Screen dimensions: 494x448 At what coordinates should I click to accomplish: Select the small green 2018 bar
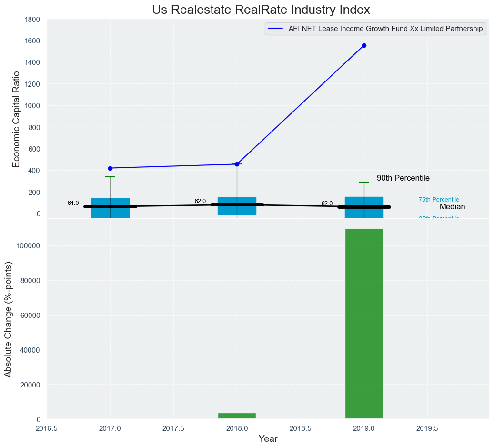(x=237, y=416)
